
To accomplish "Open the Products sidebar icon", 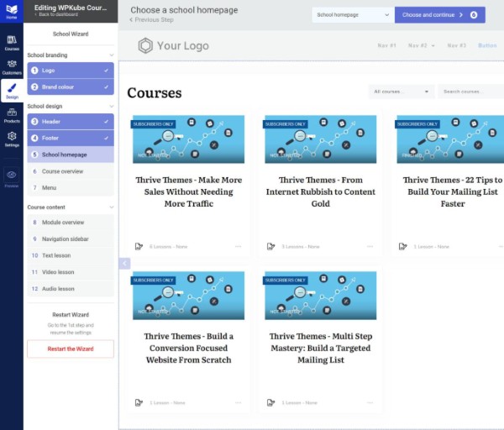I will coord(12,115).
